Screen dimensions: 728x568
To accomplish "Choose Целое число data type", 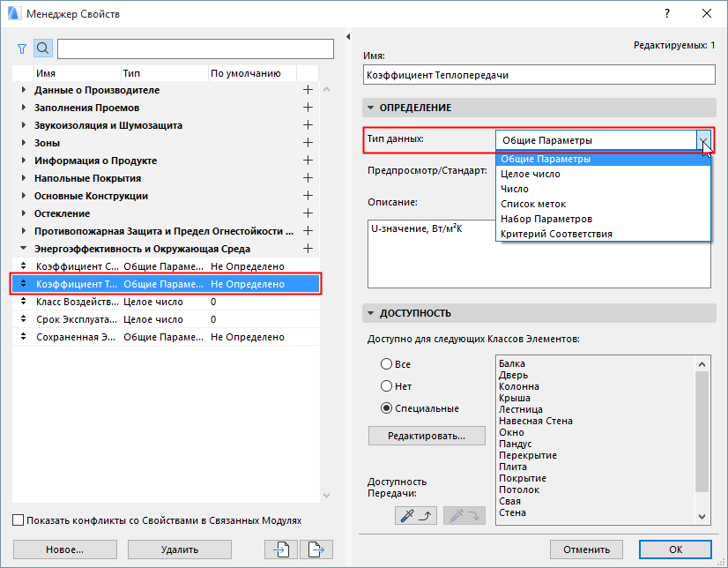I will (603, 174).
